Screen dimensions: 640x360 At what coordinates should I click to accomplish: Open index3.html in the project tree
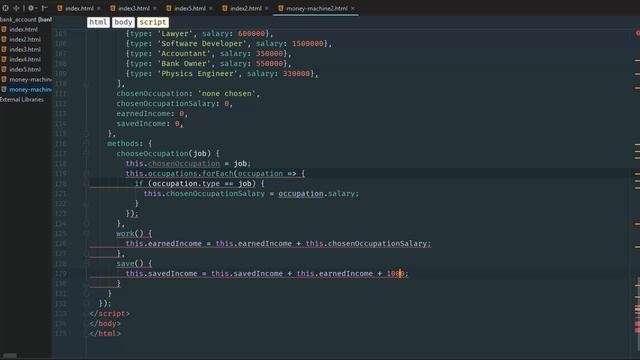(x=25, y=49)
